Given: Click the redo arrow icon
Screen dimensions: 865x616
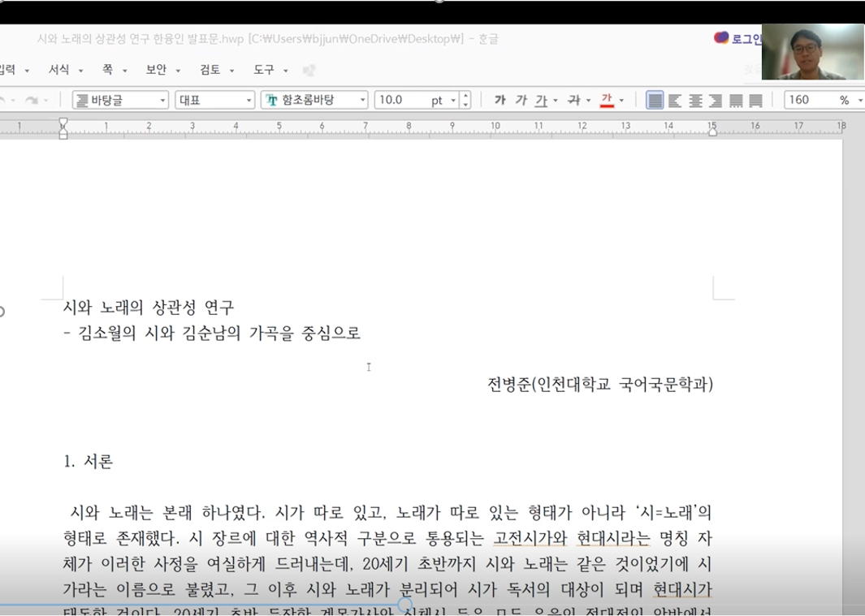Looking at the screenshot, I should coord(32,100).
